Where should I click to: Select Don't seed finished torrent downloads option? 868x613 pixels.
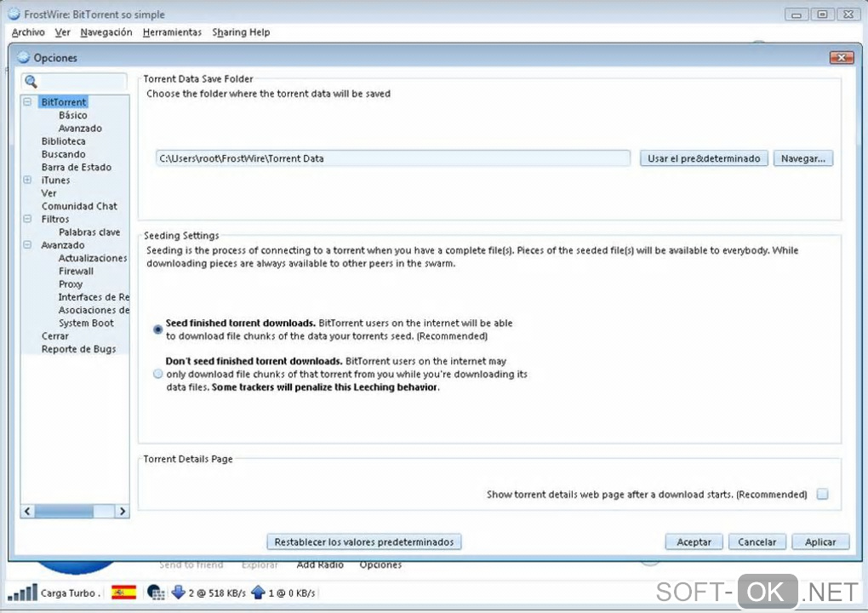pos(157,374)
